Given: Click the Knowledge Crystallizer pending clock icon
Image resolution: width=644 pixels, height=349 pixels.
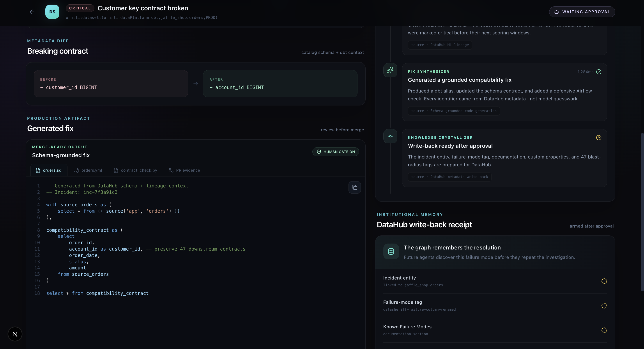Looking at the screenshot, I should (x=599, y=138).
